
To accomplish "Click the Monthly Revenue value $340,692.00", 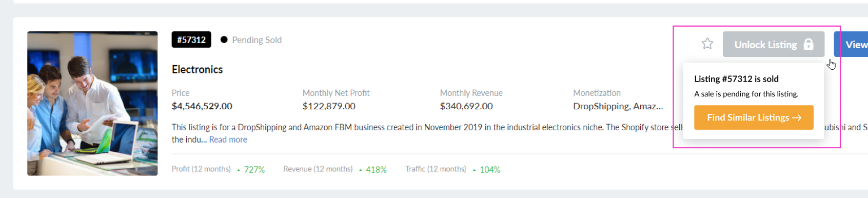I will tap(466, 106).
